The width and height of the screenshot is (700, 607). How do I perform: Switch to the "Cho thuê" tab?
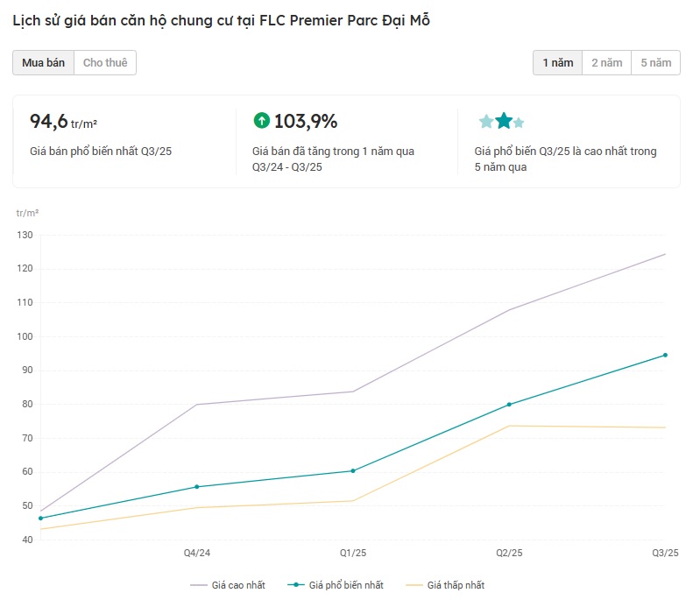click(x=105, y=63)
